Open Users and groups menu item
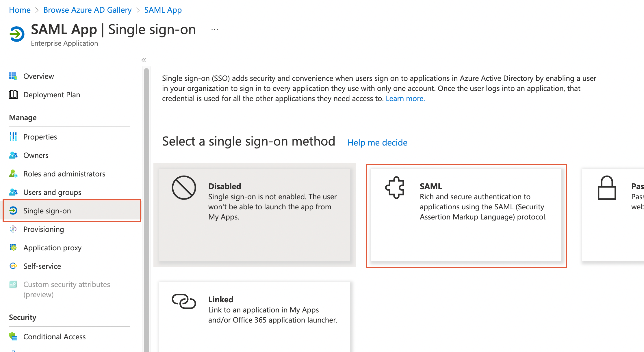The height and width of the screenshot is (352, 644). point(52,192)
